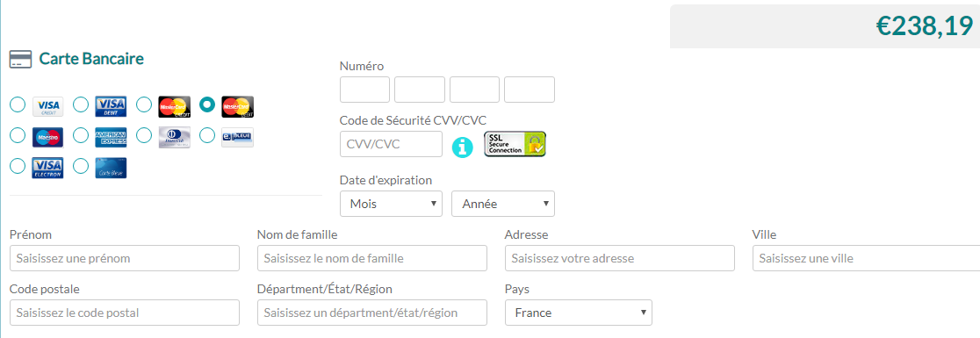This screenshot has height=338, width=980.
Task: Click the Adresse input field
Action: 620,258
